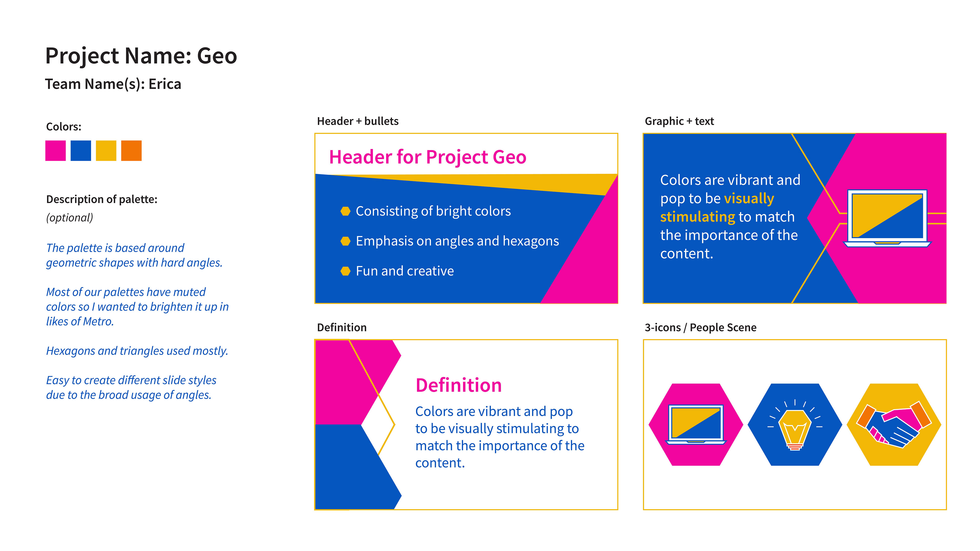Click the 'Project Name: Geo' title
The width and height of the screenshot is (980, 551).
click(141, 56)
